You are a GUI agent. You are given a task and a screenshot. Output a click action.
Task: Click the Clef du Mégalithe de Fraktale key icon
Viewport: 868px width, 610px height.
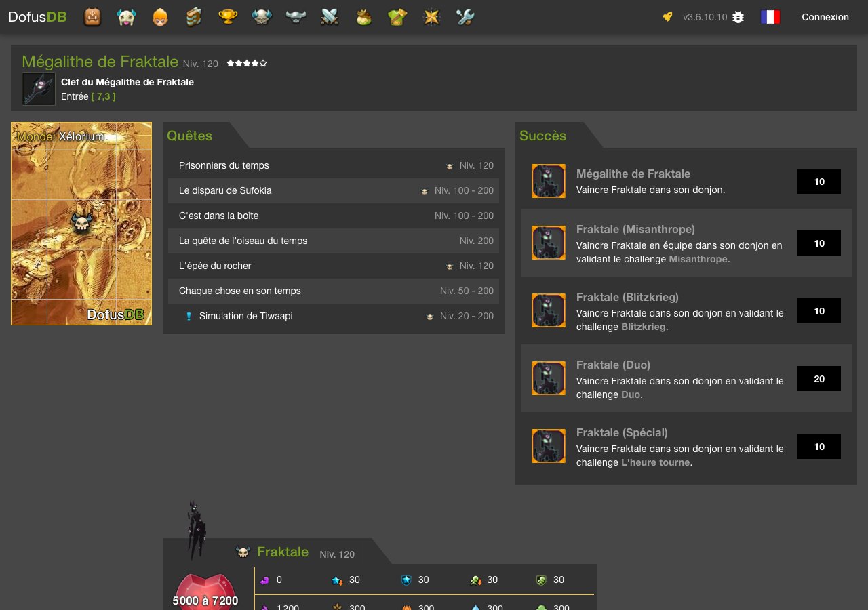point(39,89)
